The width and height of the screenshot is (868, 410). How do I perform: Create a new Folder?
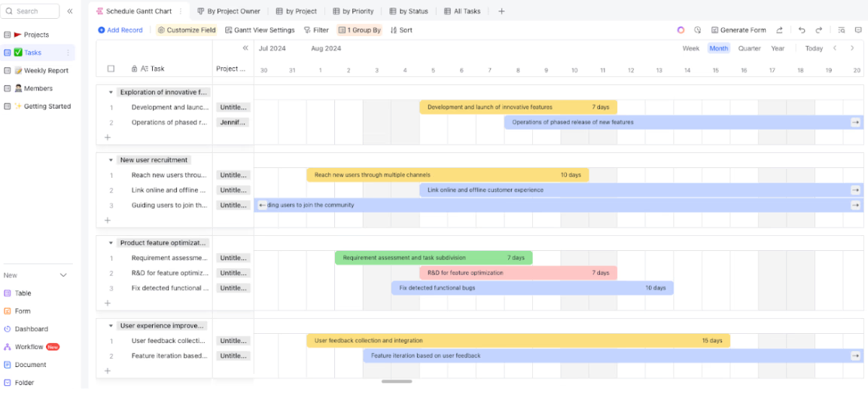[x=24, y=382]
